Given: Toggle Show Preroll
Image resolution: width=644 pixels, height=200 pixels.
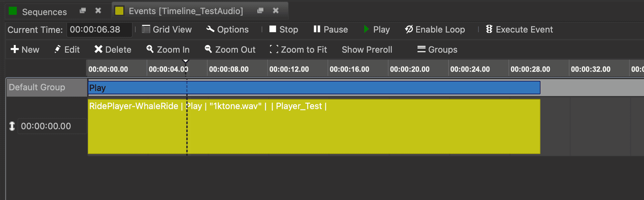Looking at the screenshot, I should pyautogui.click(x=367, y=49).
